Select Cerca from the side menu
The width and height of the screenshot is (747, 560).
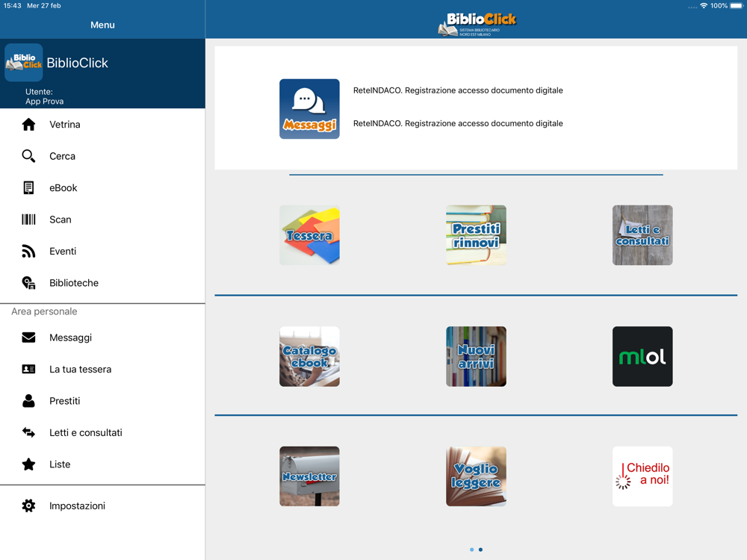coord(102,156)
